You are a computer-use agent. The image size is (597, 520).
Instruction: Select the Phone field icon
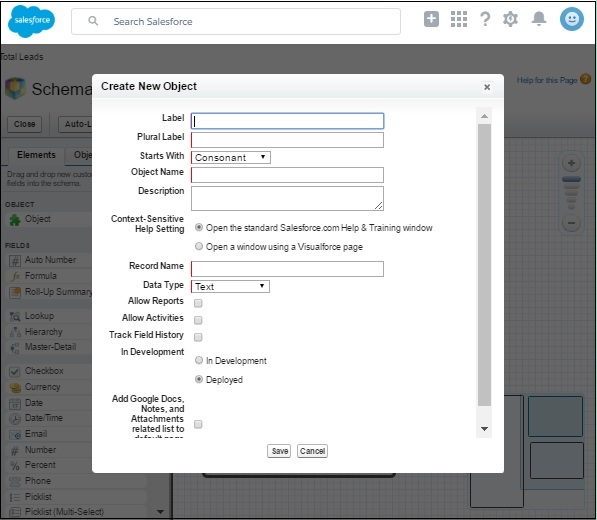[x=15, y=482]
